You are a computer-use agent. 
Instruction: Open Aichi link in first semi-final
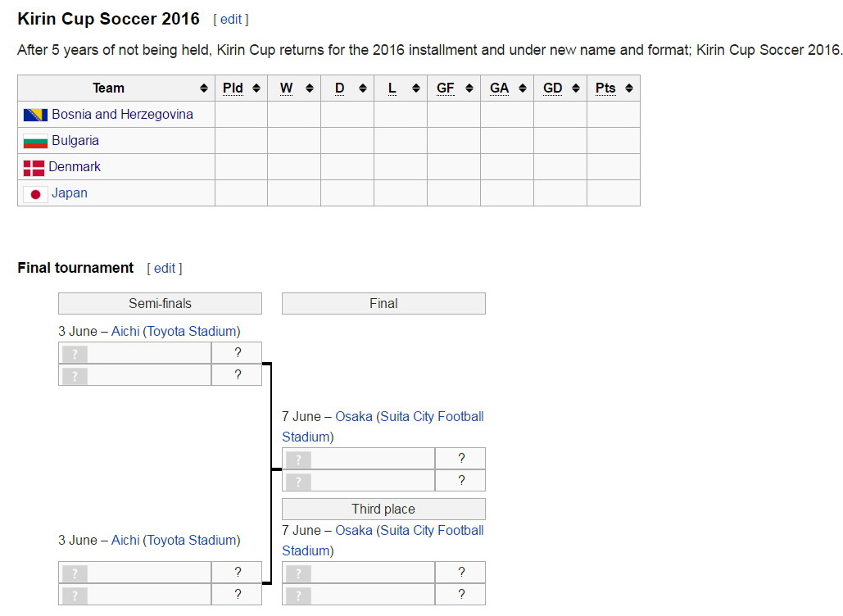click(125, 331)
